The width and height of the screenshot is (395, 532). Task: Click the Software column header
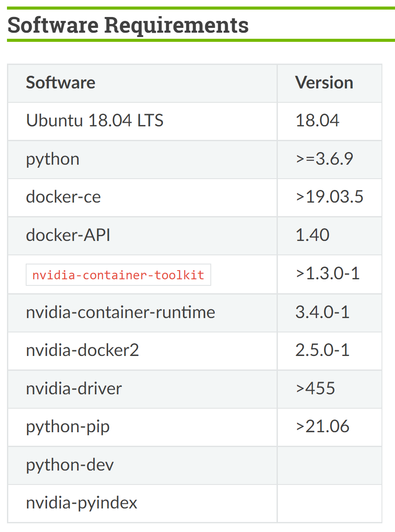pyautogui.click(x=61, y=82)
